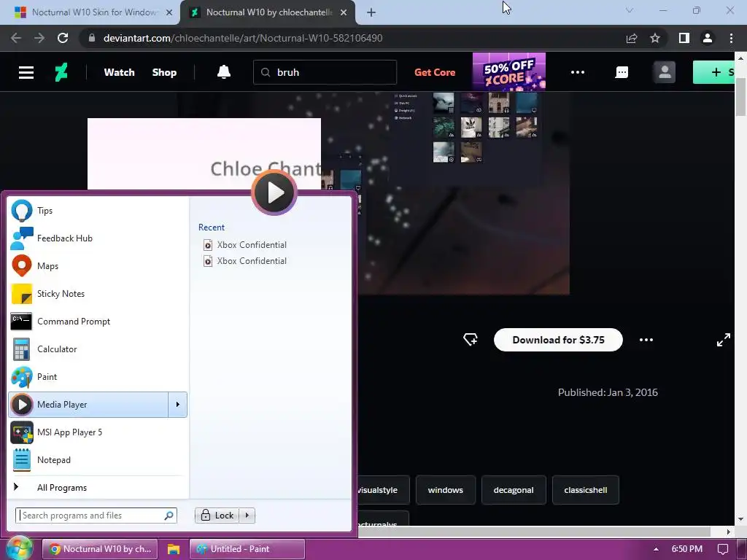Open the shutdown options arrow beside Lock
This screenshot has width=747, height=560.
coord(247,516)
